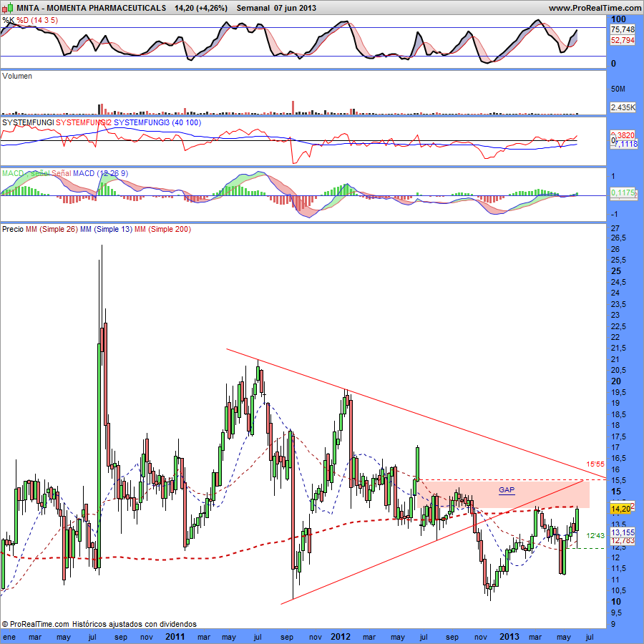Click the Semanal 07 jun 2013 timeframe label

276,8
